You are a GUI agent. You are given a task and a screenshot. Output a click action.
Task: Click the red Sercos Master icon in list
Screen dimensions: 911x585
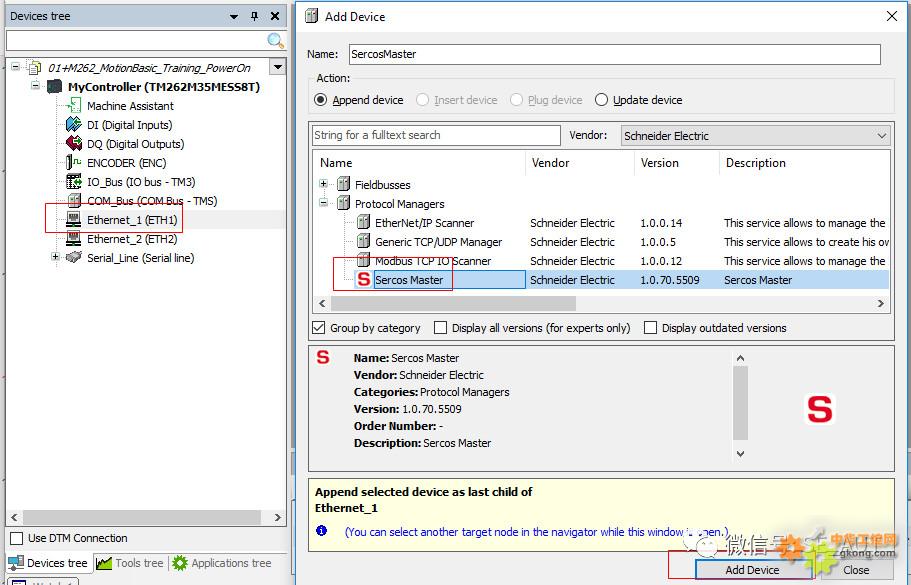tap(364, 279)
